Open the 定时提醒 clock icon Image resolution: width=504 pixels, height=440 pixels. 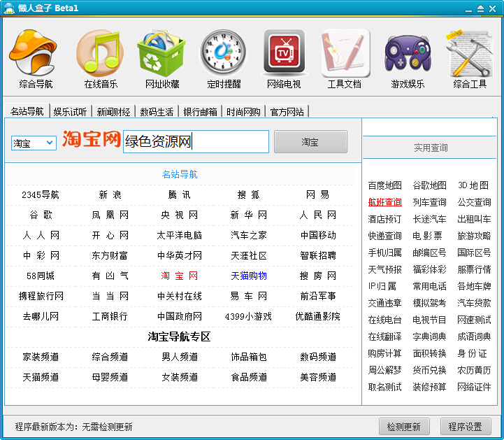pos(223,52)
